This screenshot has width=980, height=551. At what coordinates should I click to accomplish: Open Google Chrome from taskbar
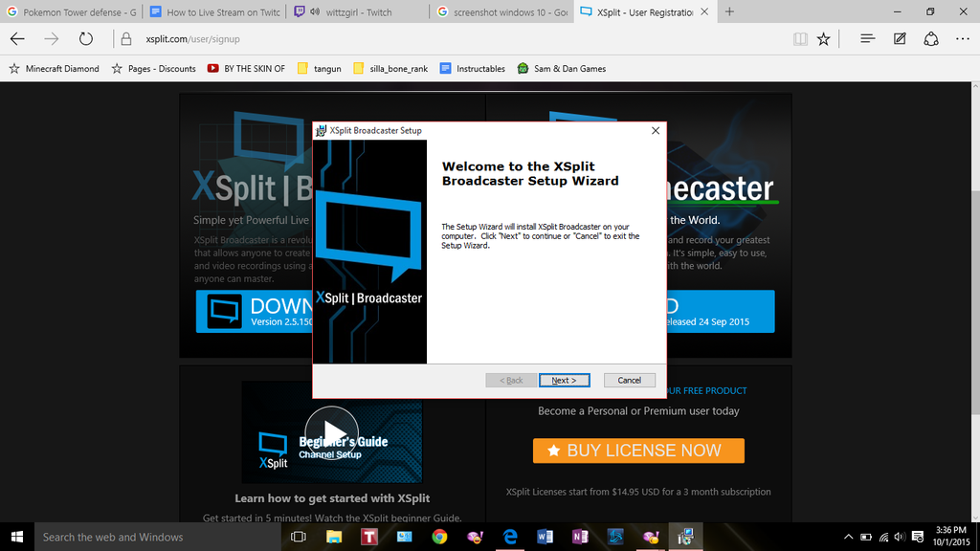439,537
